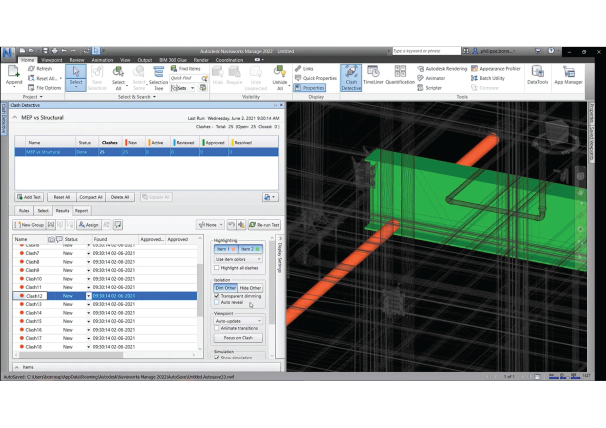Open the Auto-update viewpoint dropdown
This screenshot has height=428, width=606.
click(x=238, y=321)
